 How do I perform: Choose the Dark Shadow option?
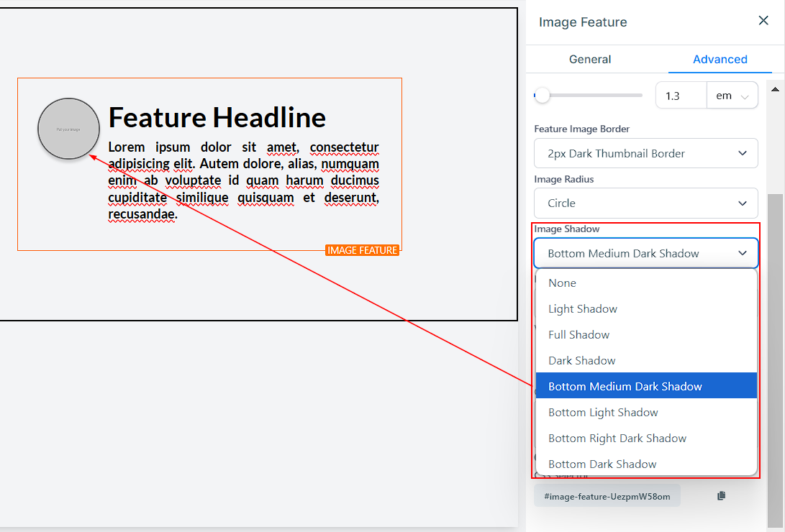point(581,361)
